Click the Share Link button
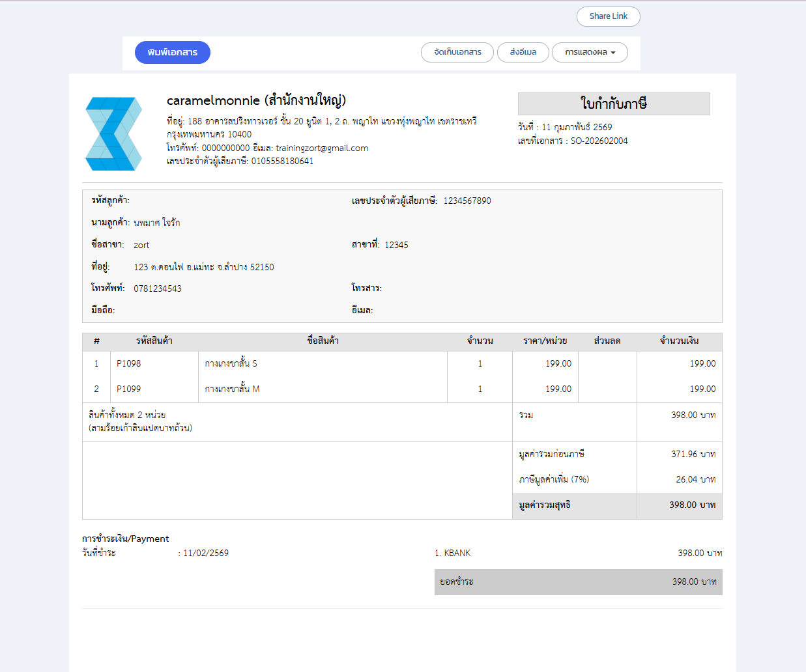The width and height of the screenshot is (806, 672). tap(608, 16)
